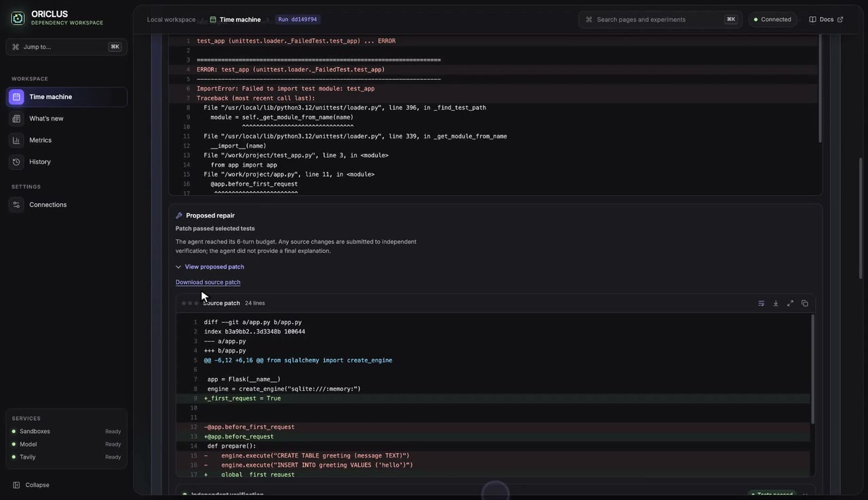Open the What's new page
Viewport: 868px width, 500px height.
(66, 119)
